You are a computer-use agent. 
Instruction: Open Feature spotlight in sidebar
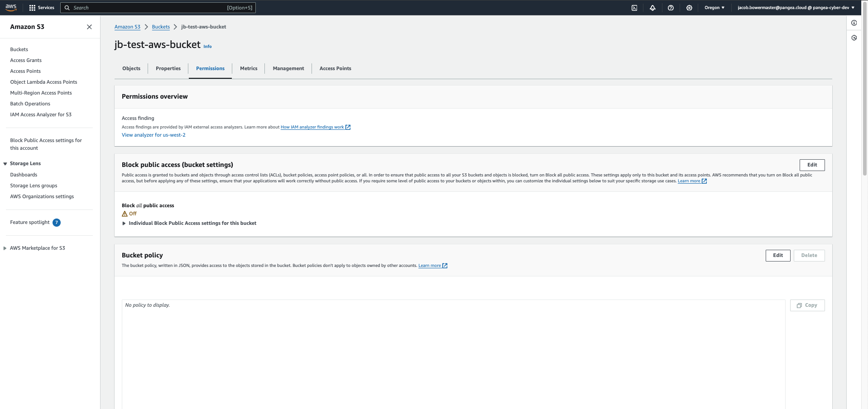(x=30, y=223)
